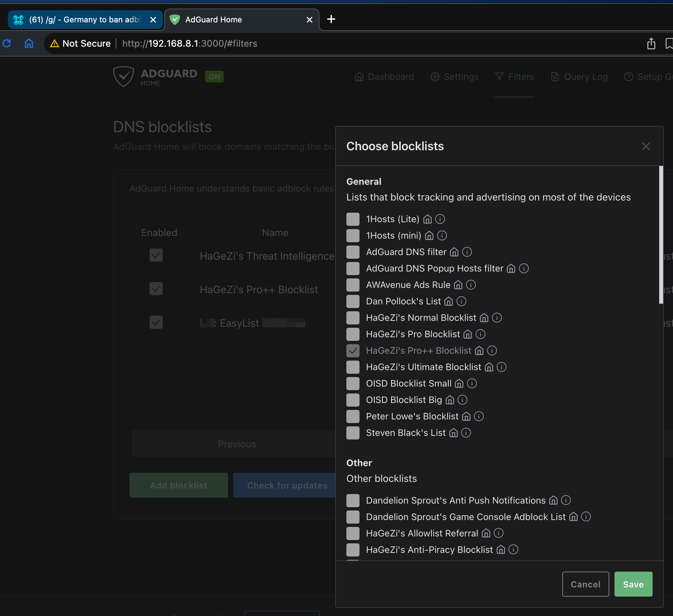Click info icon beside OISD Blocklist Big
This screenshot has width=673, height=616.
tap(462, 400)
